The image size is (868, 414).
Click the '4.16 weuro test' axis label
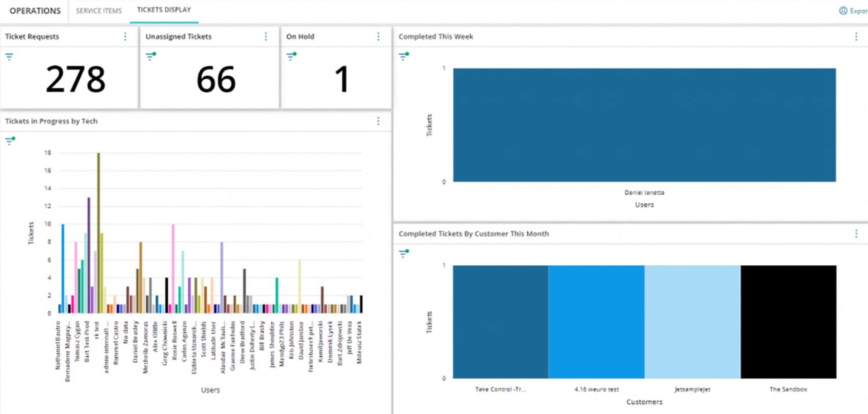[596, 390]
